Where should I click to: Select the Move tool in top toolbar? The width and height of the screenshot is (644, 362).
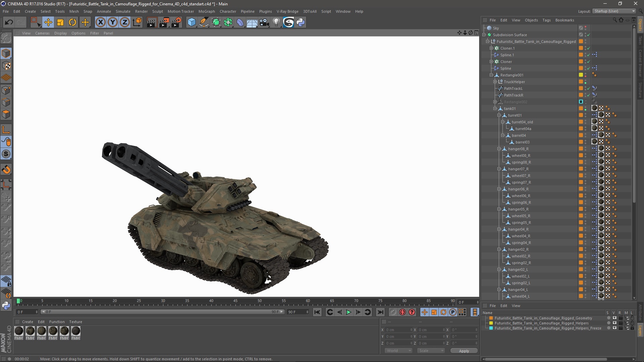tap(48, 22)
